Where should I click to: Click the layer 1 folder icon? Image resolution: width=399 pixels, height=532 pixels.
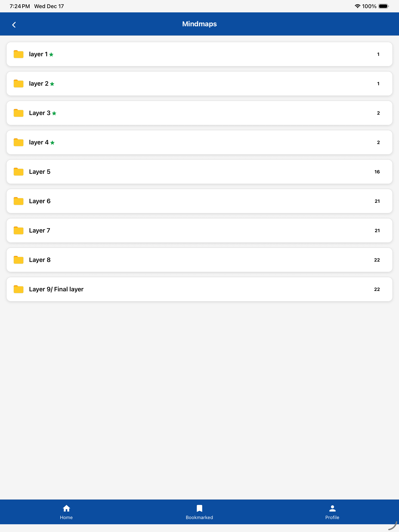click(19, 54)
